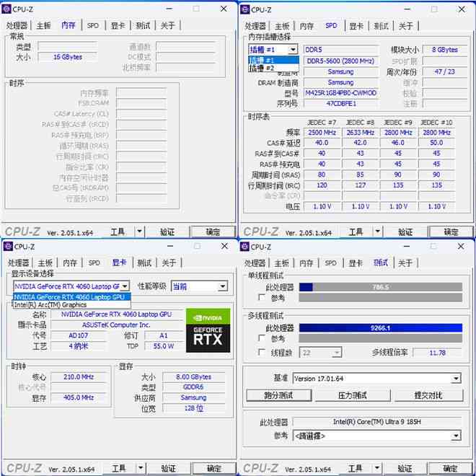476x476 pixels.
Task: Tick multi-thread 参考 reference checkbox
Action: point(261,338)
